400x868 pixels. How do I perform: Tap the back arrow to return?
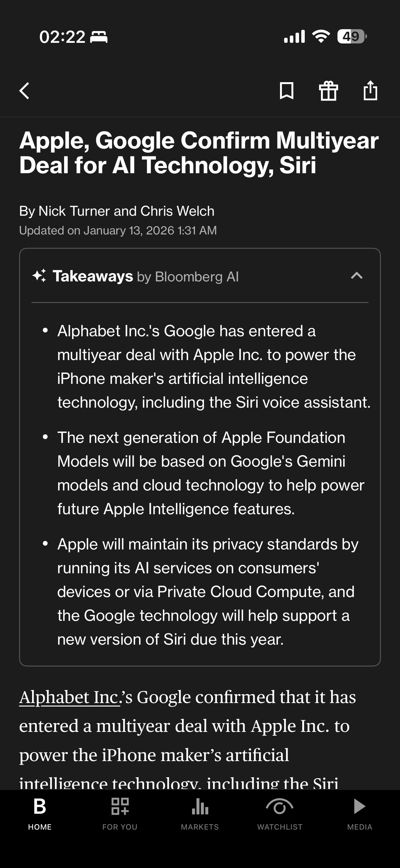24,90
